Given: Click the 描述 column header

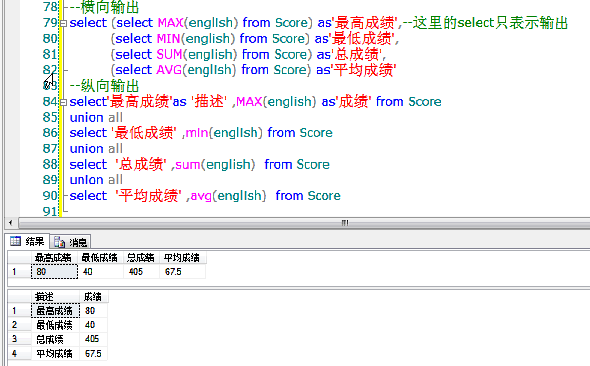Looking at the screenshot, I should pyautogui.click(x=55, y=297).
